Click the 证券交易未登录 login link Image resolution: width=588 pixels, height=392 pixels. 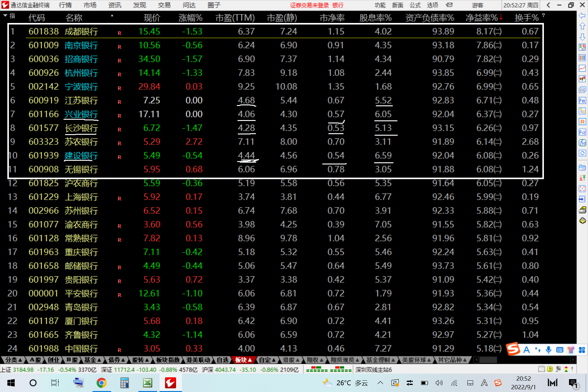(x=309, y=5)
